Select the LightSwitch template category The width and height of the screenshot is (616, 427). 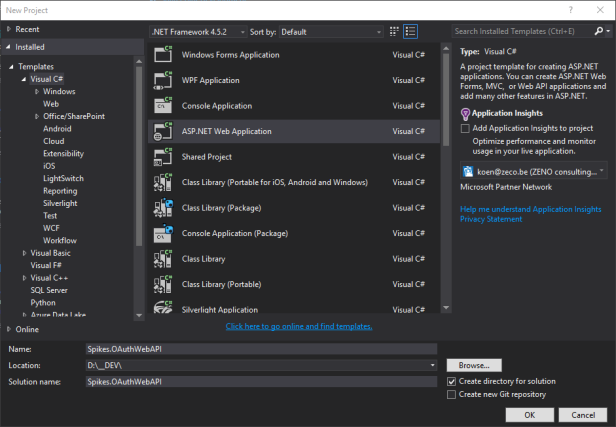[63, 178]
